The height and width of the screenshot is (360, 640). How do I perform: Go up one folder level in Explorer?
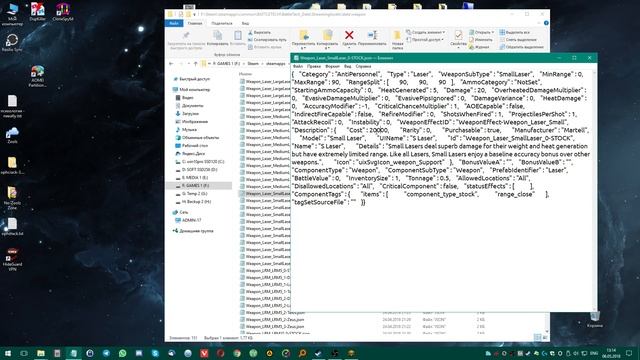(x=196, y=64)
